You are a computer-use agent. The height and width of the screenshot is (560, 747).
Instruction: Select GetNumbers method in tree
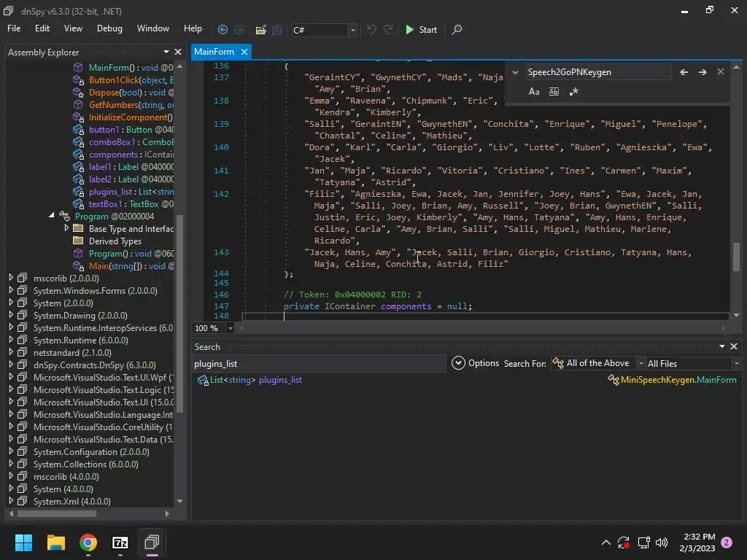123,105
